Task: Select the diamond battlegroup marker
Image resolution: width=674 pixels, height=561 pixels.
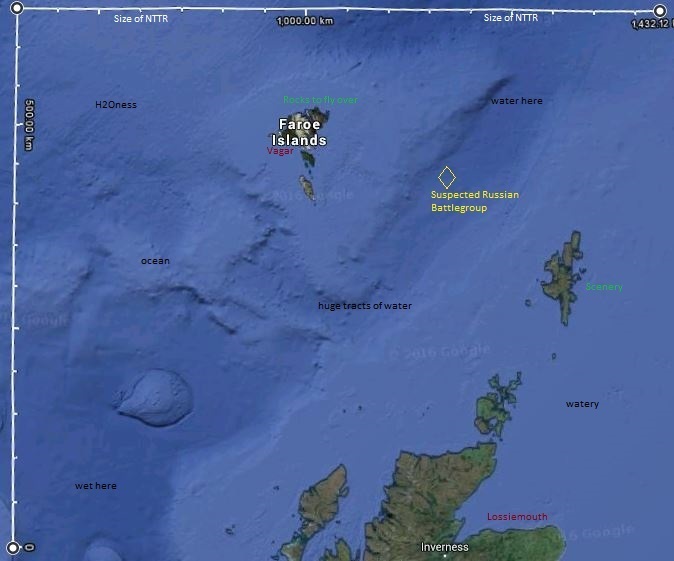Action: [x=447, y=177]
